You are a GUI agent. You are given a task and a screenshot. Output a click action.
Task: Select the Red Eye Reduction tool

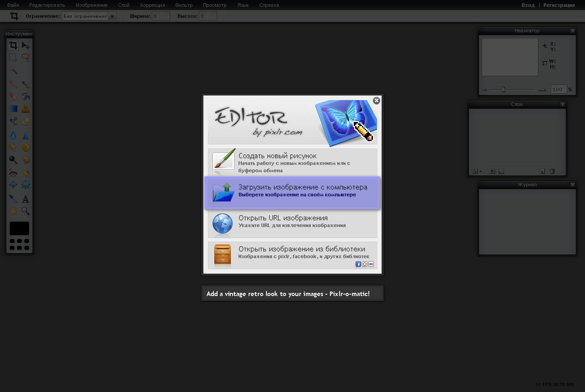click(13, 173)
